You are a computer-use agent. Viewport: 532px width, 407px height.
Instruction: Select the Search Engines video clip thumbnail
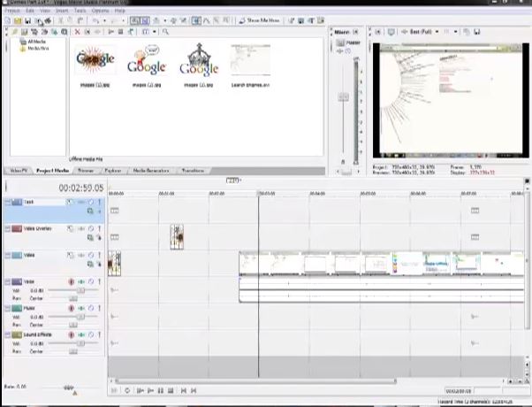250,60
